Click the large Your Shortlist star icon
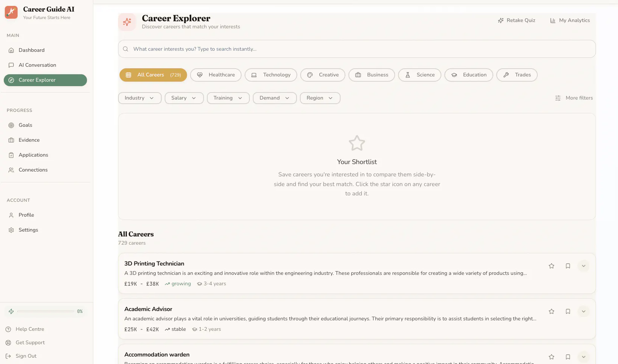 click(357, 143)
